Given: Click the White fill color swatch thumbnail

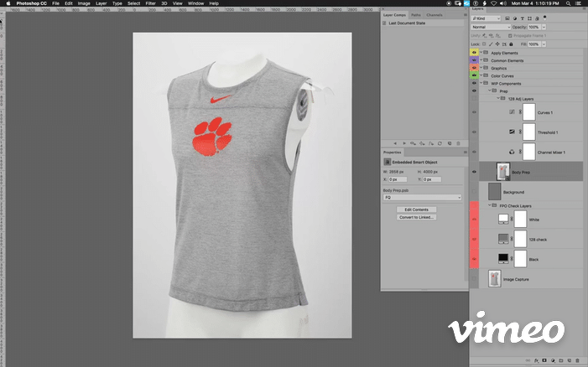Looking at the screenshot, I should click(x=503, y=219).
